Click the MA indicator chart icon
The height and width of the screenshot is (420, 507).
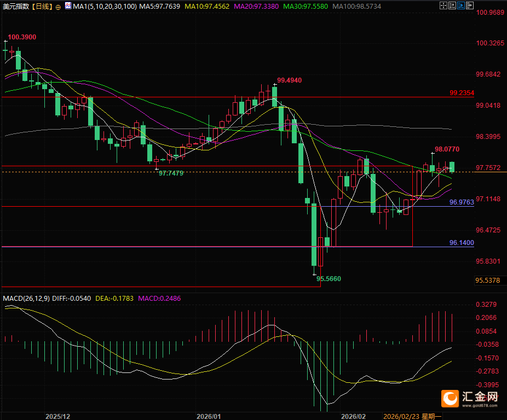68,5
